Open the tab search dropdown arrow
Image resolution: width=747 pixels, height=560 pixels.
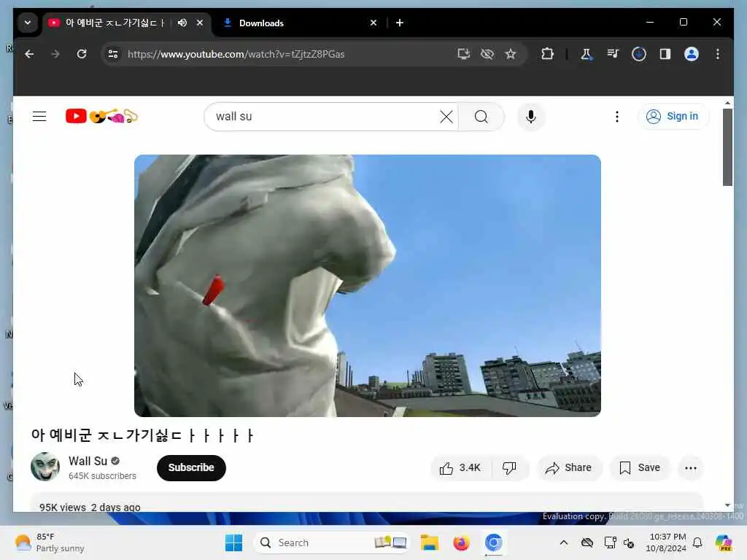28,23
